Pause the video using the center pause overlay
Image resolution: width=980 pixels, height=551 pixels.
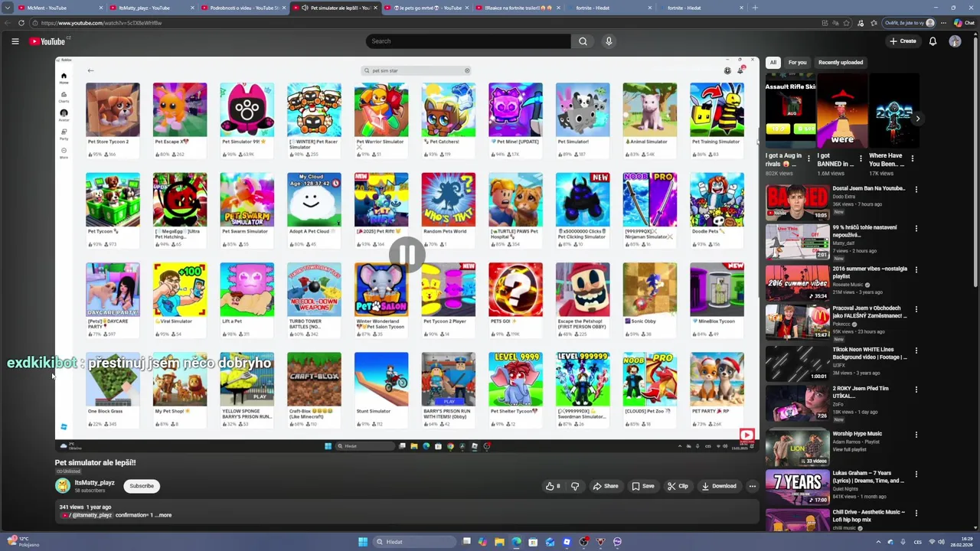407,253
